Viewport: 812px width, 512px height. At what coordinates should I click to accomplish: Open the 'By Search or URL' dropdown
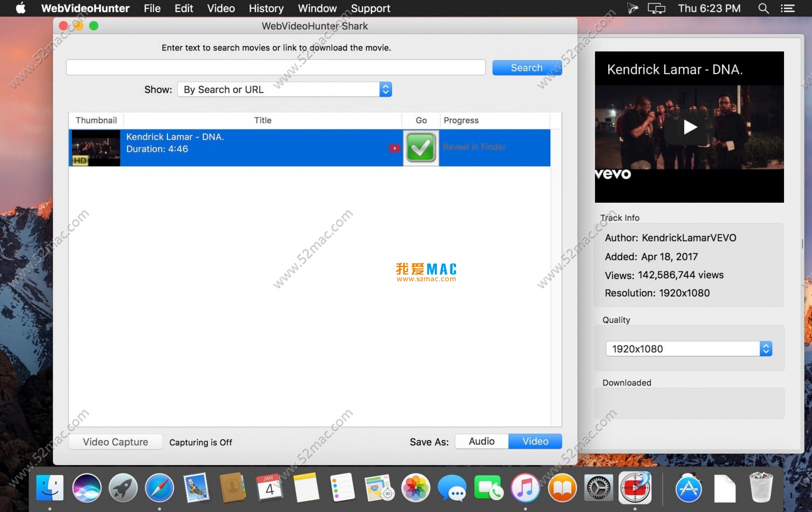click(x=284, y=89)
